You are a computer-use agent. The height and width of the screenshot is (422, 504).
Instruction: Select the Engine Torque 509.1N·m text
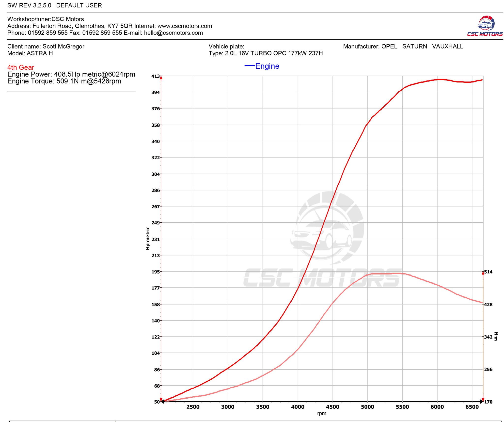(x=64, y=81)
